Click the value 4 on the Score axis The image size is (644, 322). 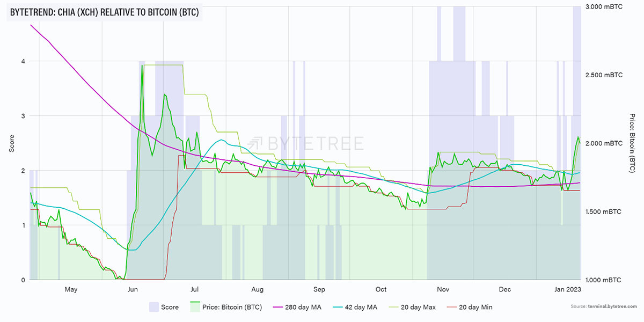click(23, 61)
